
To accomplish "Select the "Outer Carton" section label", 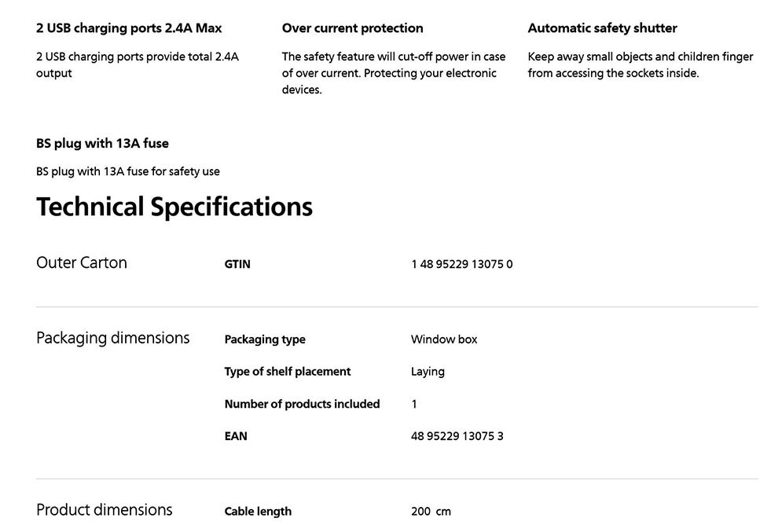I will pos(82,262).
